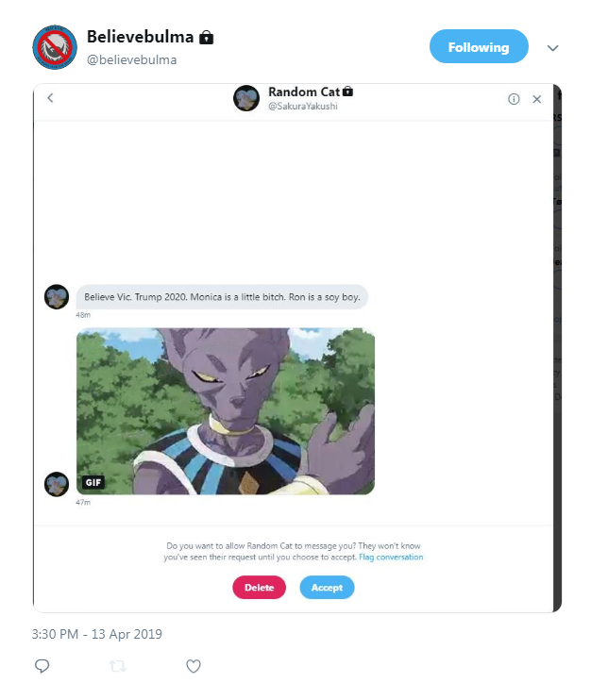Play the Beerus GIF image
591x700 pixels.
(x=226, y=411)
